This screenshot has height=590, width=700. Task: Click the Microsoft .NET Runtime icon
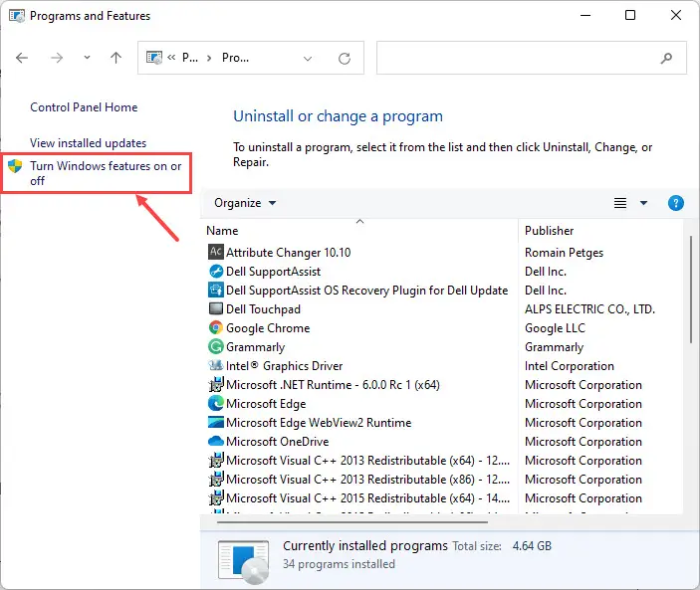[x=216, y=384]
